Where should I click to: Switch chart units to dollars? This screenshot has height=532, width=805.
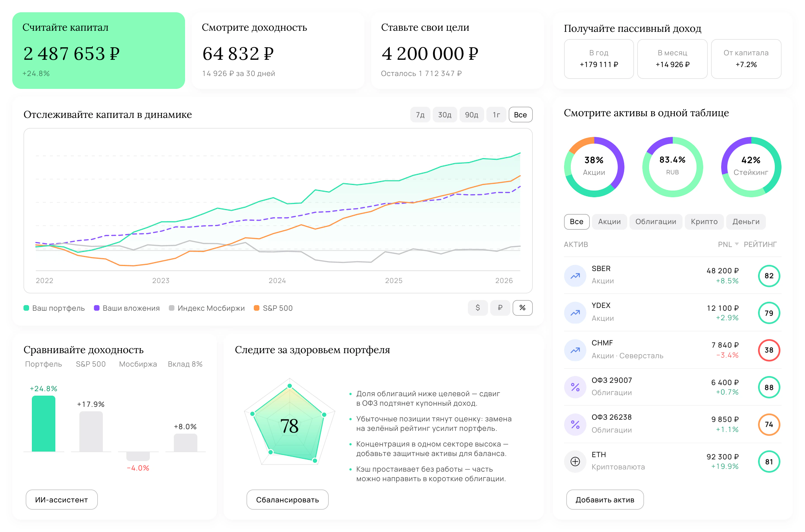tap(477, 308)
